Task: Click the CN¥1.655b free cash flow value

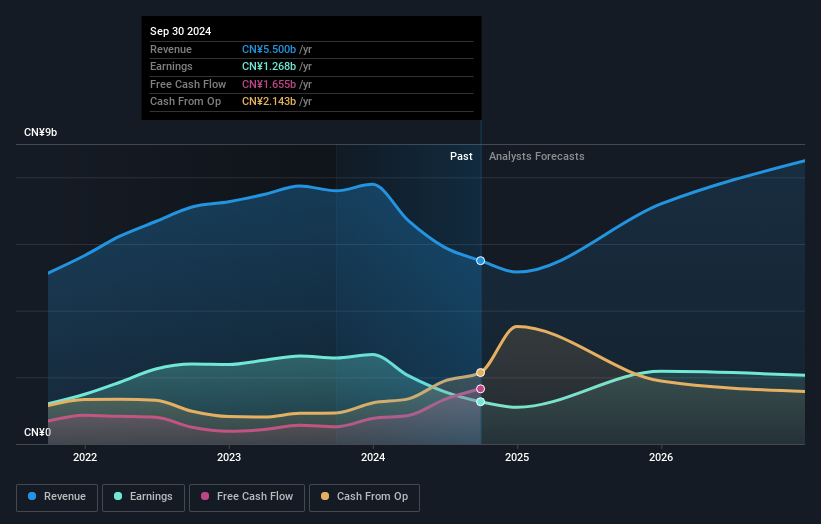Action: (269, 84)
